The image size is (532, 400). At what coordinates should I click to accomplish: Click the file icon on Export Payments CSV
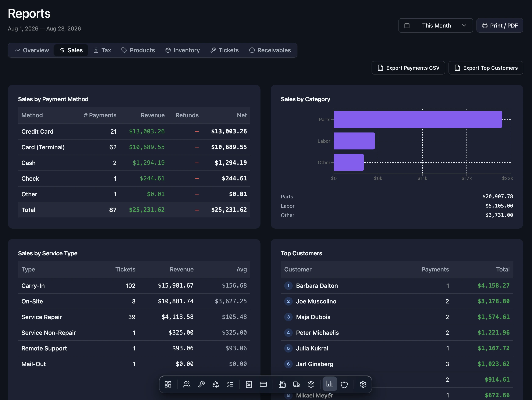pyautogui.click(x=380, y=68)
